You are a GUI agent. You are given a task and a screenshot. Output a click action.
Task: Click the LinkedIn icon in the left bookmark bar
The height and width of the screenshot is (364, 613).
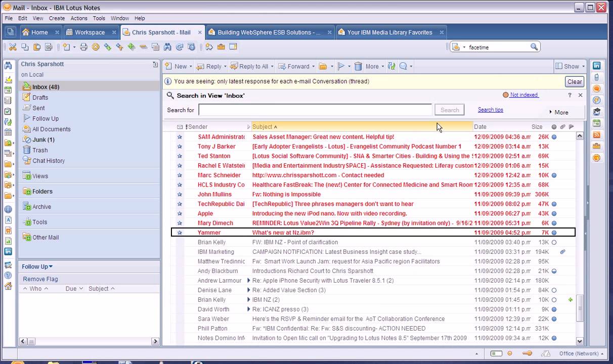pos(8,251)
